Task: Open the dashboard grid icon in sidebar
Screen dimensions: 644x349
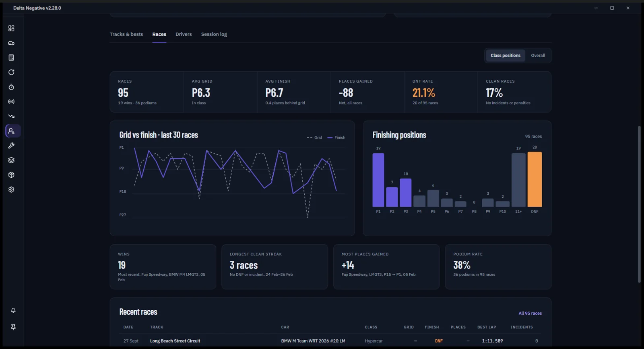Action: 11,28
